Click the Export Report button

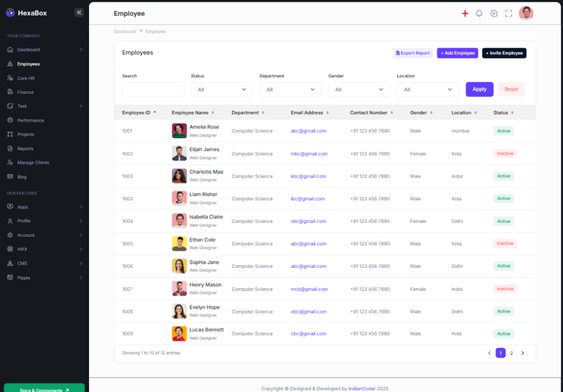(x=413, y=54)
